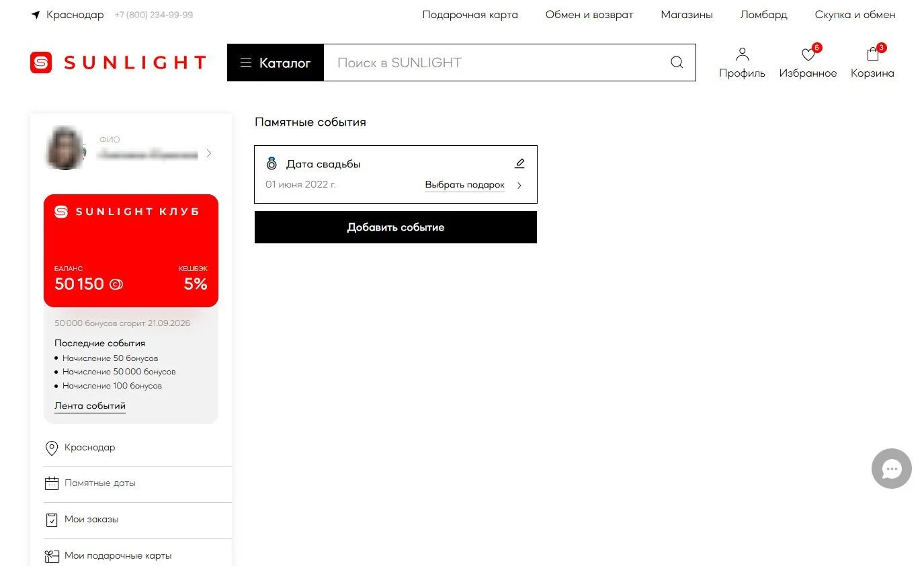Click the map pin icon beside Краснодар
The height and width of the screenshot is (566, 924).
coord(51,448)
